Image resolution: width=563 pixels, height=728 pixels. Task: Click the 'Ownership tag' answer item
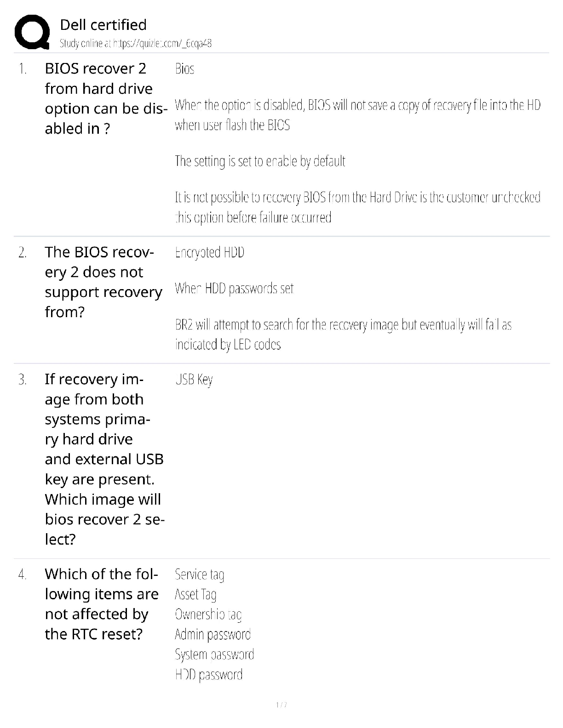208,614
